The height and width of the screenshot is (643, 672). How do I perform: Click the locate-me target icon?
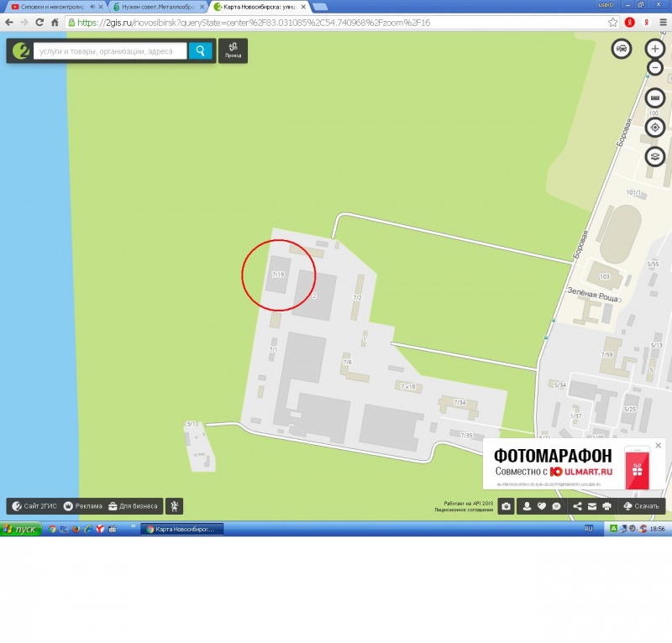[655, 128]
